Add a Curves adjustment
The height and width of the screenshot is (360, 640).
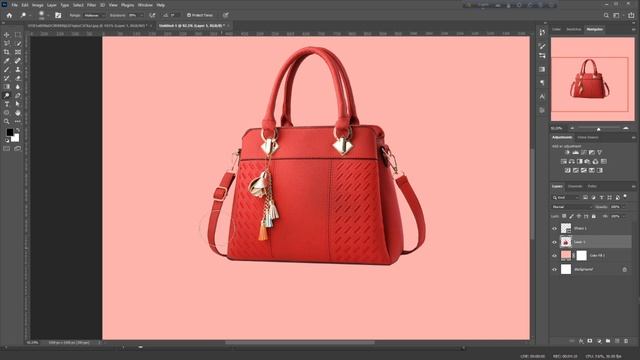point(584,152)
